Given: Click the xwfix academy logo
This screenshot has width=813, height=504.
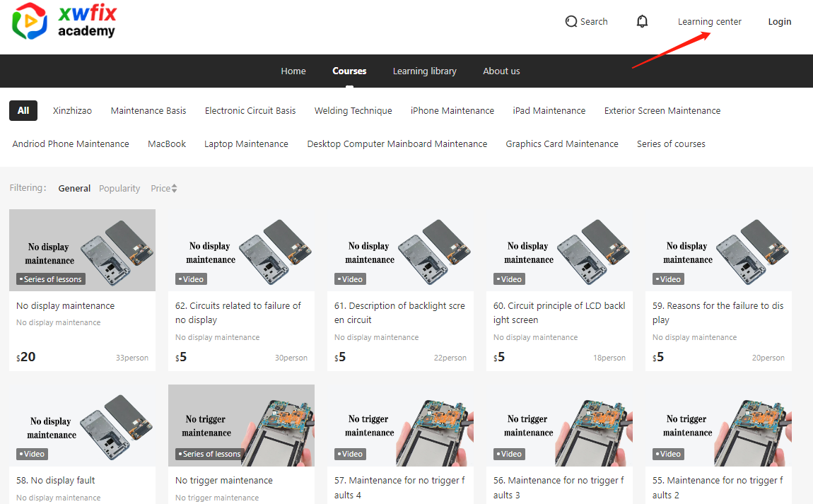Looking at the screenshot, I should [65, 21].
